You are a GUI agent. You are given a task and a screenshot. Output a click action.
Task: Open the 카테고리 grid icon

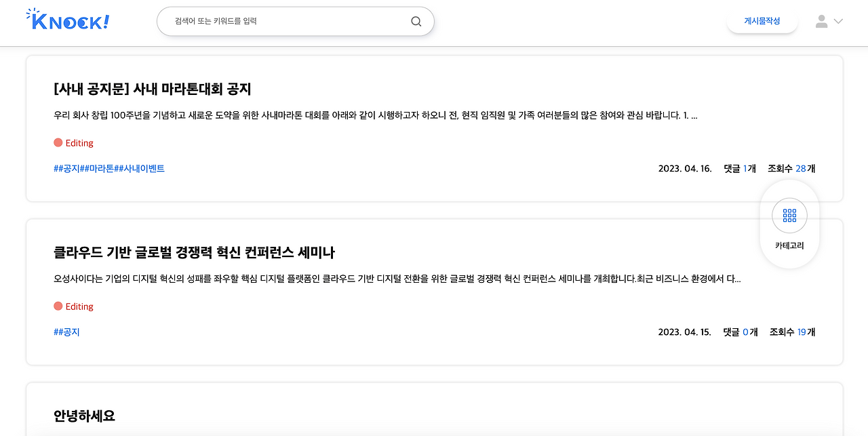pyautogui.click(x=789, y=216)
